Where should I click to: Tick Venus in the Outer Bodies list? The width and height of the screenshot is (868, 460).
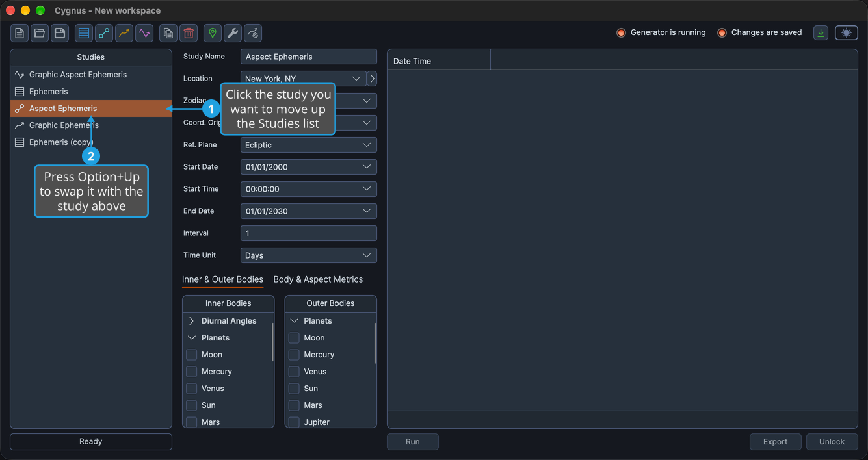point(294,372)
